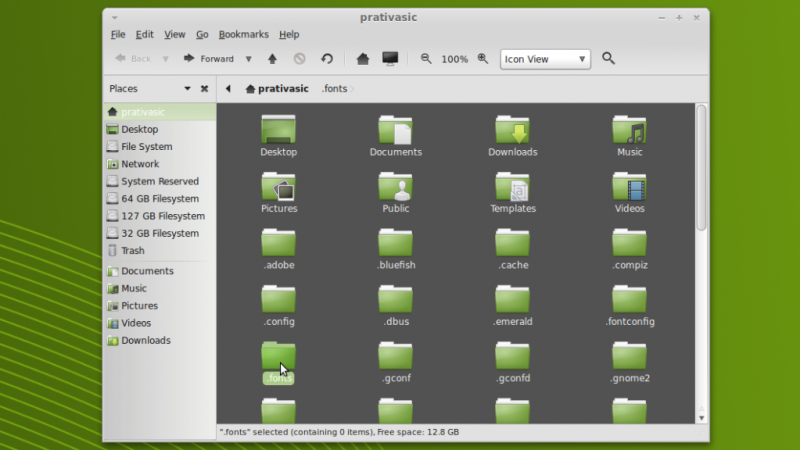This screenshot has width=800, height=450.
Task: Click the .fonts path bar button
Action: click(335, 88)
